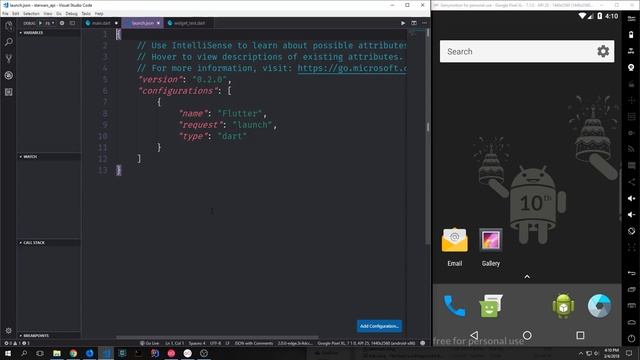
Task: Open the Debug view in activity bar
Action: coord(9,75)
